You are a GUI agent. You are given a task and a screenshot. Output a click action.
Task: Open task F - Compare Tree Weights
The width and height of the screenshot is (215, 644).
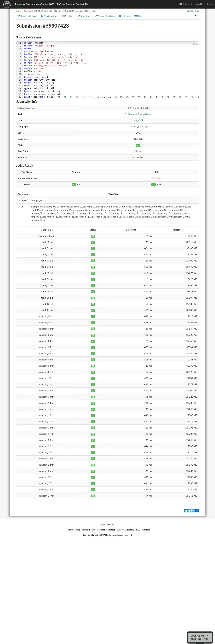[x=138, y=114]
